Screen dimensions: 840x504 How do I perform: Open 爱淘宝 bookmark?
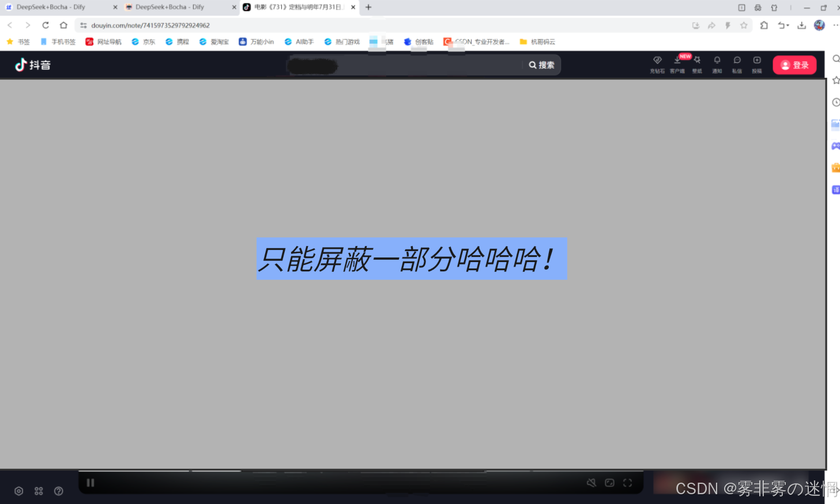point(214,41)
